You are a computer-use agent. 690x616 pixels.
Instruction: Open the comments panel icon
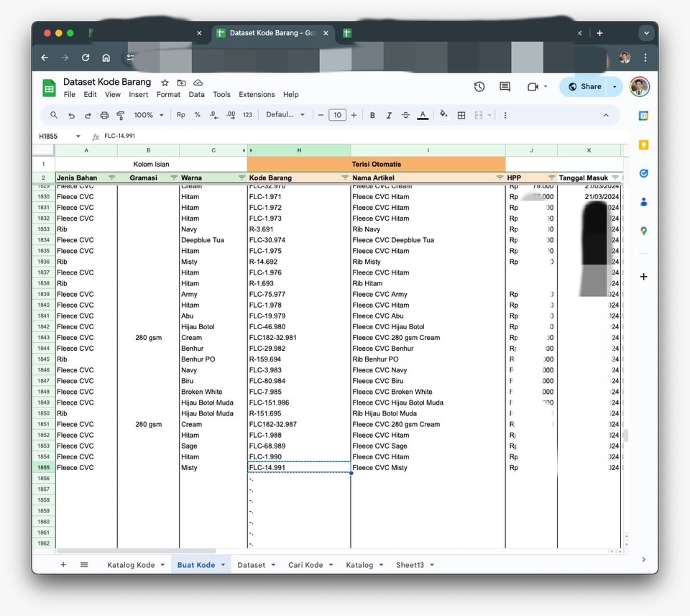(x=504, y=86)
